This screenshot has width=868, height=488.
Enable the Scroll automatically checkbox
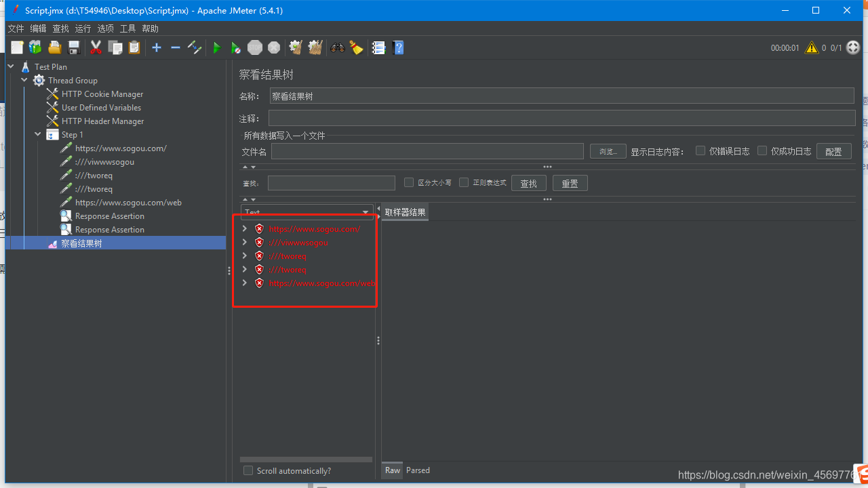pos(248,470)
